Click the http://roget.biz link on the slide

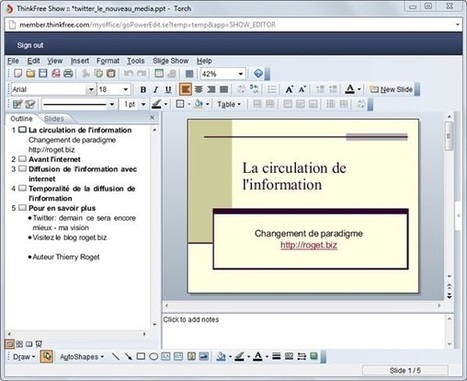tap(309, 245)
